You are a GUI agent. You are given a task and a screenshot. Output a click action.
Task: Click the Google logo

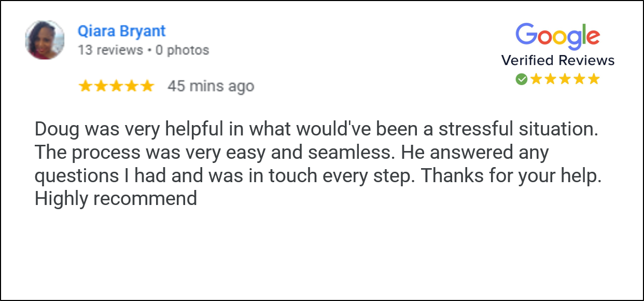click(557, 36)
